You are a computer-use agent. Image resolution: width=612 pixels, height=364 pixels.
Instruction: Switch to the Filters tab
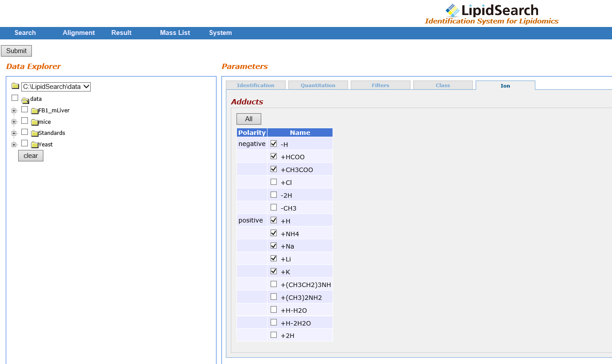[x=380, y=85]
